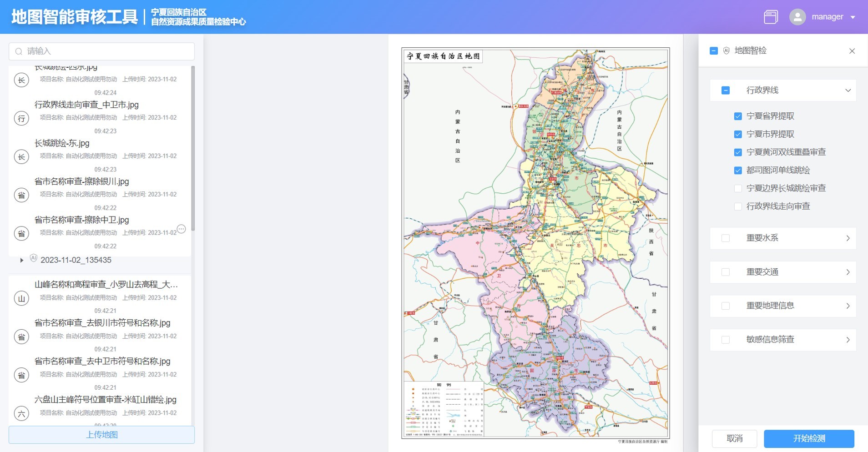Click the manager username label
The image size is (868, 452).
pos(827,17)
